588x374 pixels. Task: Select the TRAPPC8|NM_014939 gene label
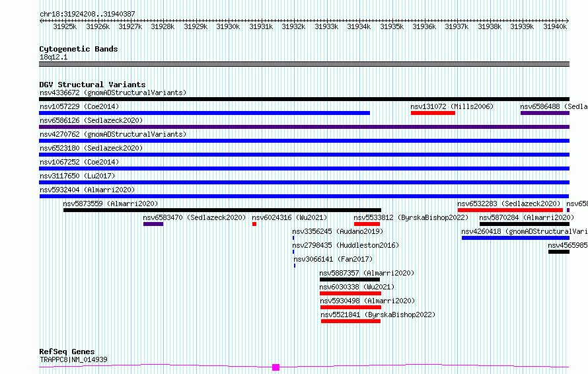73,359
